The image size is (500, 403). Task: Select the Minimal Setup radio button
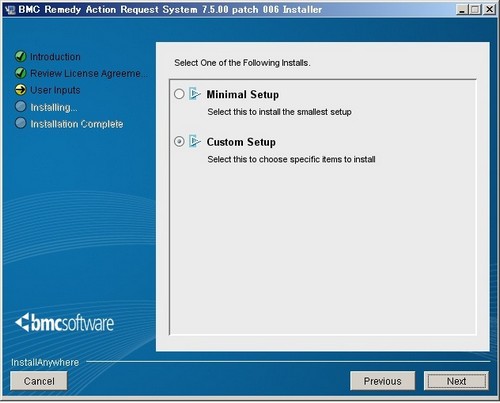coord(179,94)
